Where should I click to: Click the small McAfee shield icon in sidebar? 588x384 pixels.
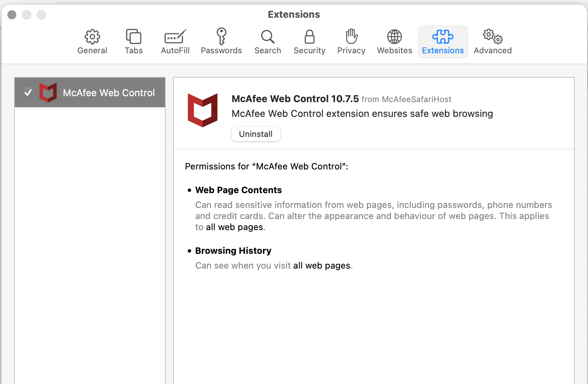[x=48, y=92]
